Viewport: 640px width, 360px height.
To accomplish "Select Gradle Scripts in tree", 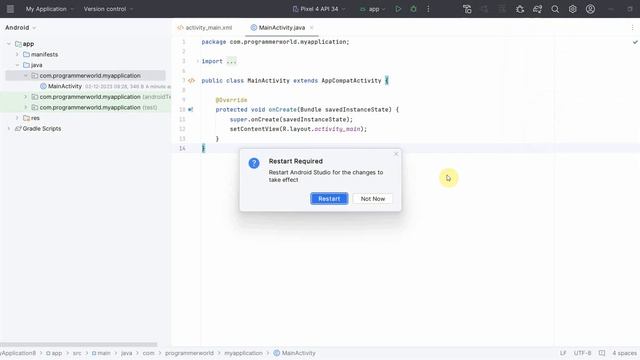I will point(38,129).
